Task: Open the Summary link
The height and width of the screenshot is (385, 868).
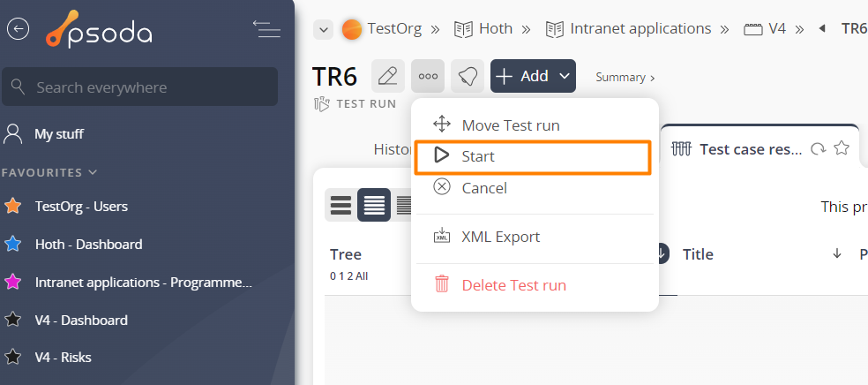Action: pyautogui.click(x=625, y=77)
